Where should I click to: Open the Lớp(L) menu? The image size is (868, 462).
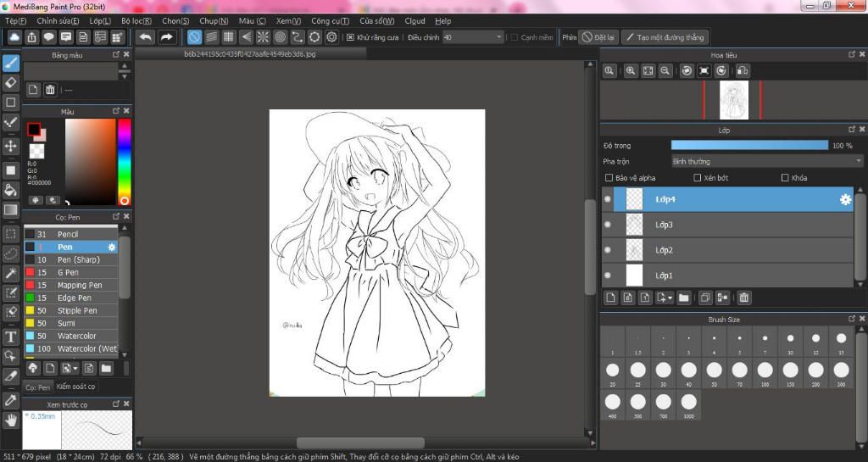tap(100, 21)
